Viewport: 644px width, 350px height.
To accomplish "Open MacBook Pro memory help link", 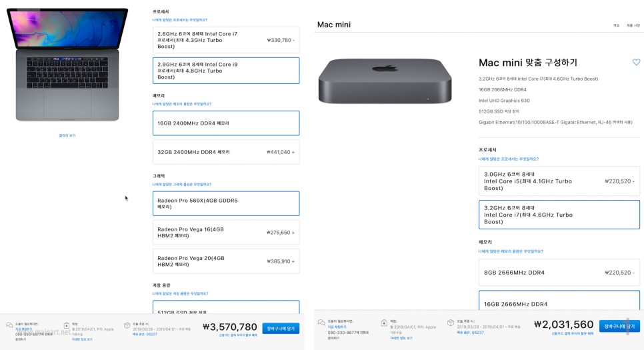I will (x=182, y=104).
